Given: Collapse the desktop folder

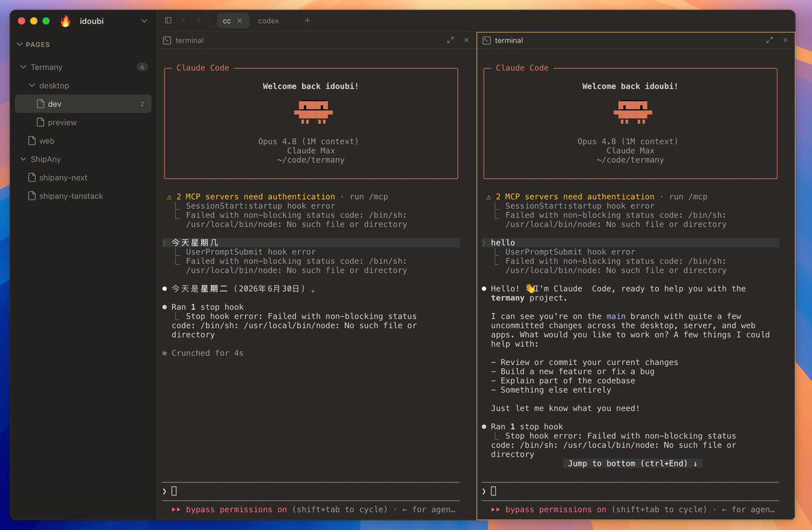Looking at the screenshot, I should (x=32, y=85).
